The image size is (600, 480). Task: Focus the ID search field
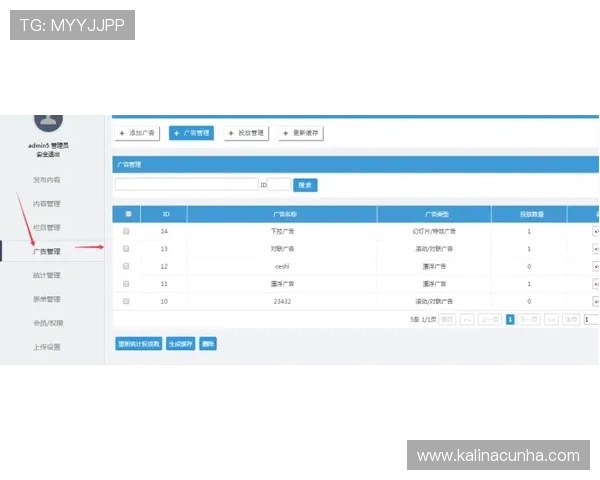(279, 184)
